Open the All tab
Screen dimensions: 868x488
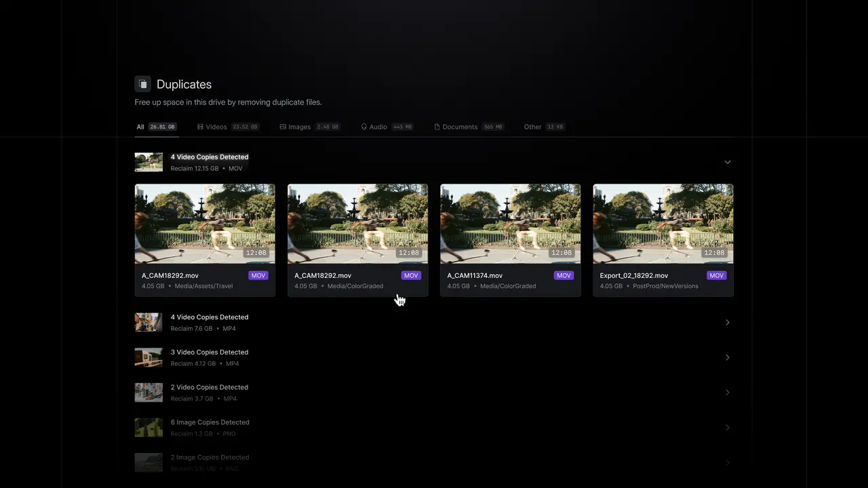pos(157,127)
